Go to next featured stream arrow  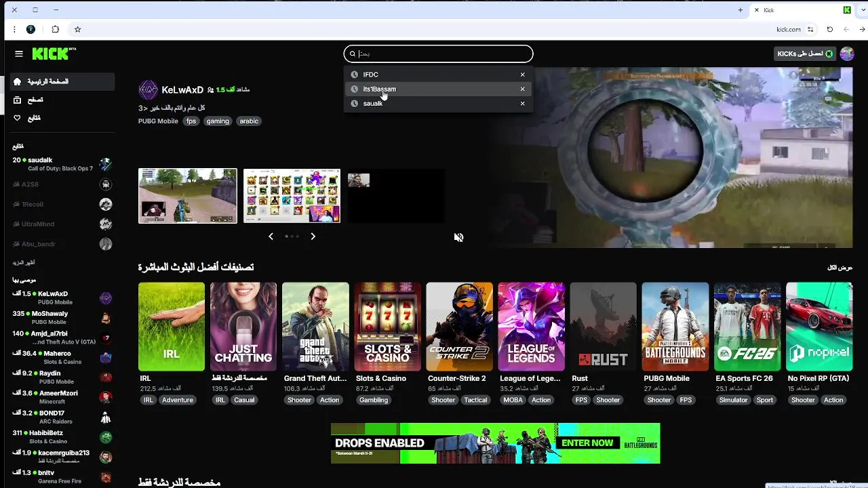coord(313,237)
